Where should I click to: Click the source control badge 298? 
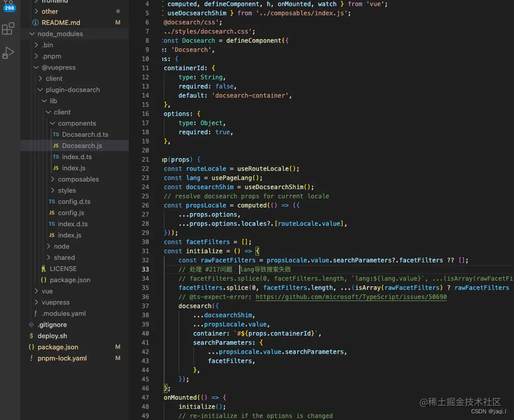9,8
